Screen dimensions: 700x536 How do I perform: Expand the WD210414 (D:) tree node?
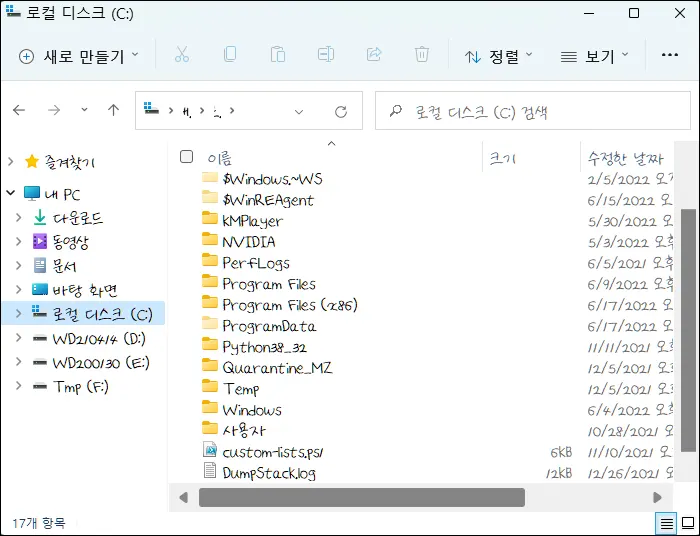pyautogui.click(x=18, y=338)
